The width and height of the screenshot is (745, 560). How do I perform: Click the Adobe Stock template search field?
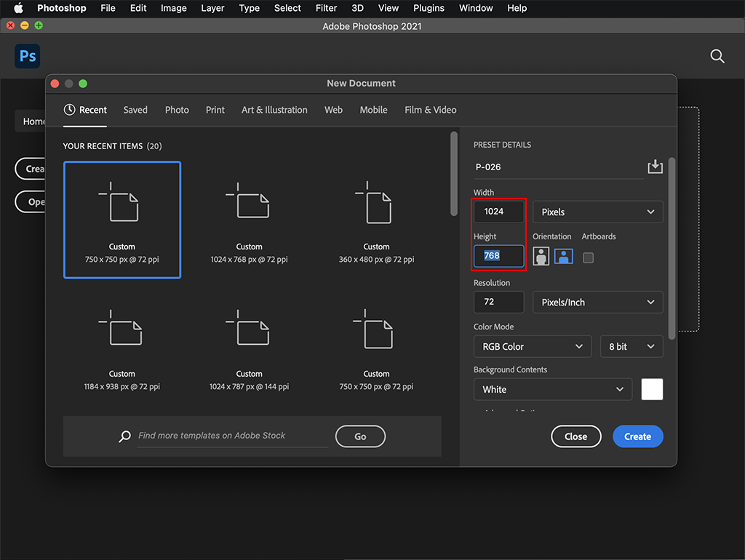232,436
